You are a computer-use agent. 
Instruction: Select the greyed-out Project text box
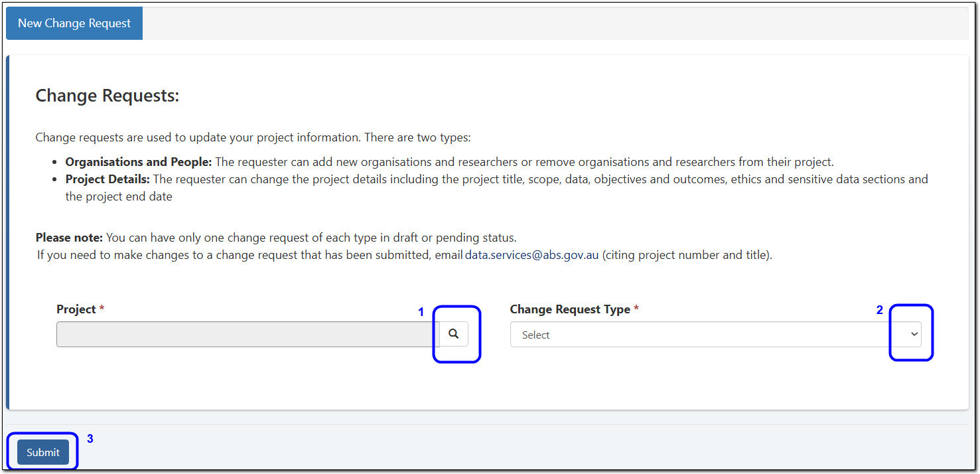click(x=245, y=334)
